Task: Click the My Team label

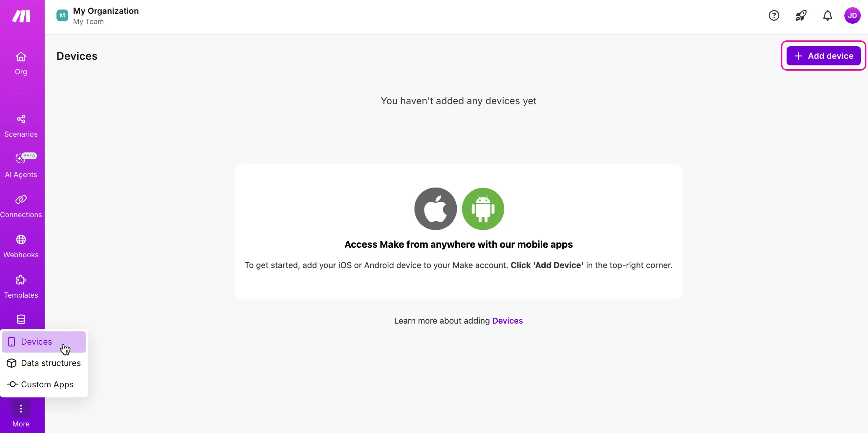Action: pos(88,22)
